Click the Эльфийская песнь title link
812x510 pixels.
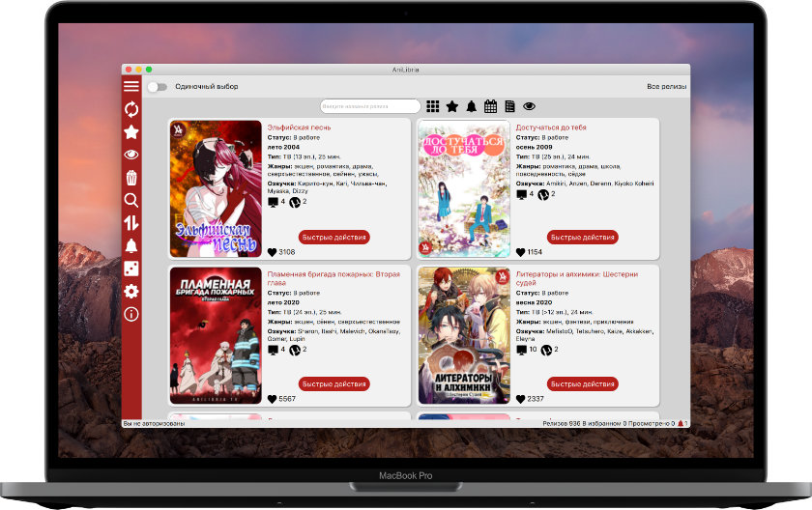click(x=299, y=127)
